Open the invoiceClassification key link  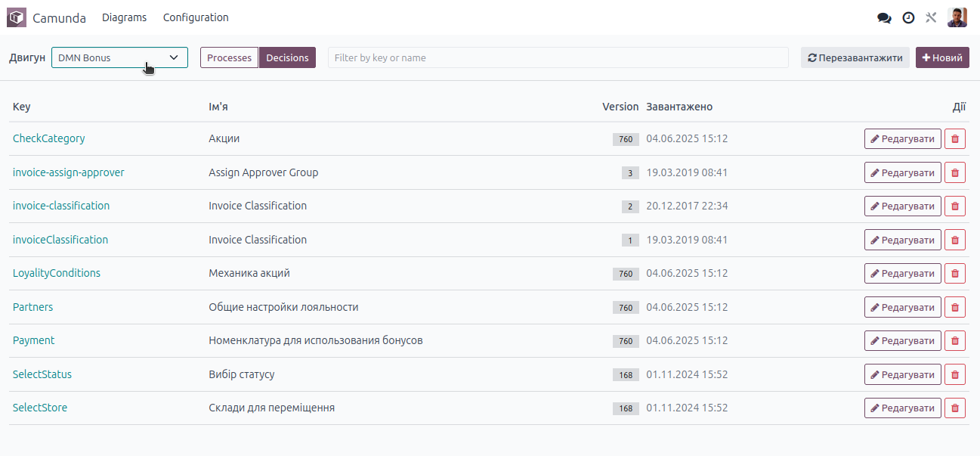pos(60,240)
